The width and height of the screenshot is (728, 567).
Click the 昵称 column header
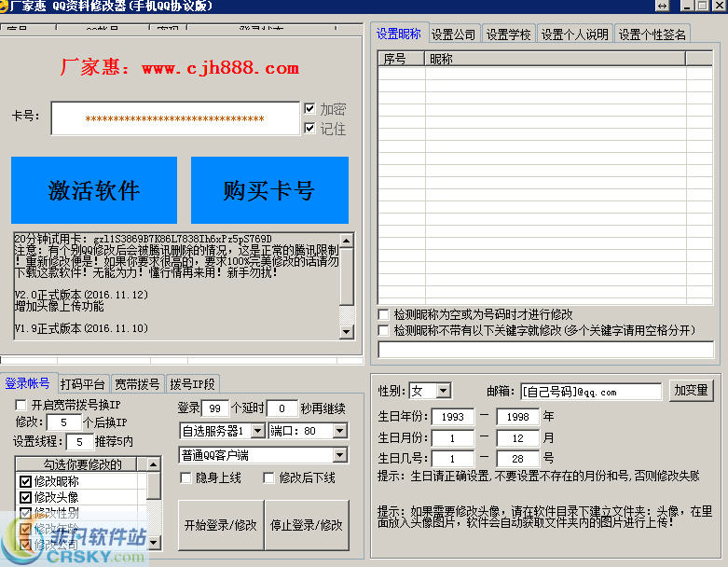(x=555, y=59)
